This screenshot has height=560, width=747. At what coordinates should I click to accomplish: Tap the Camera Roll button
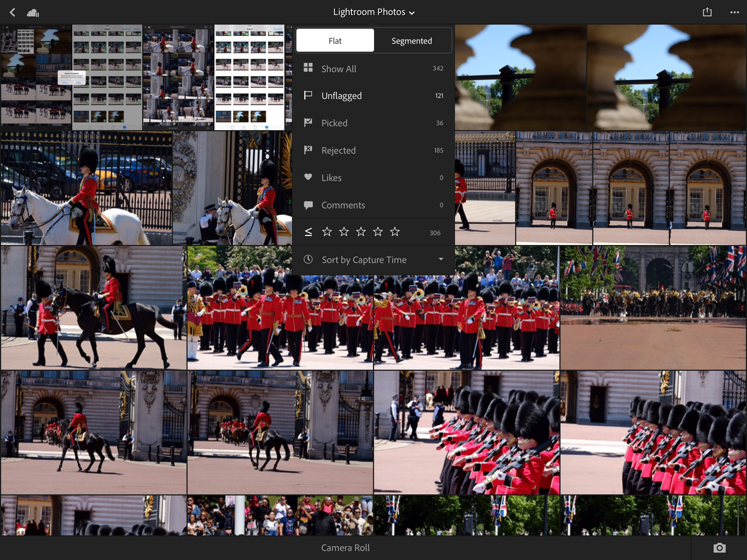click(345, 547)
